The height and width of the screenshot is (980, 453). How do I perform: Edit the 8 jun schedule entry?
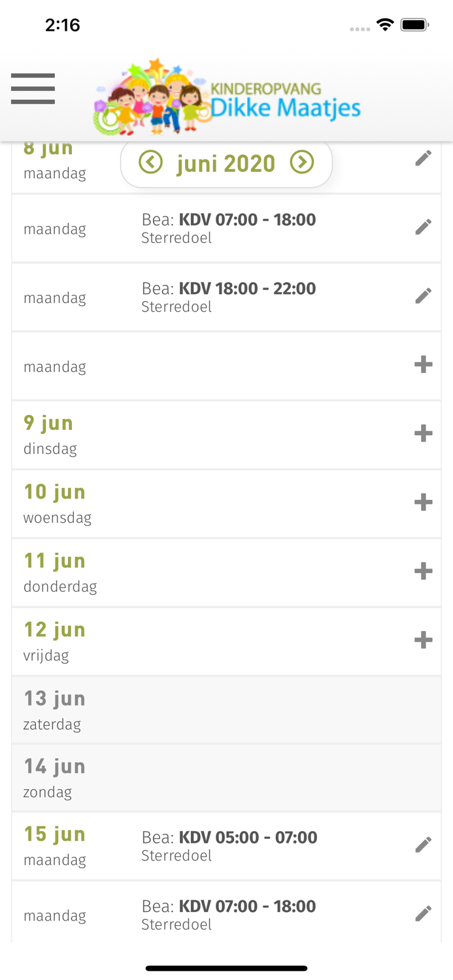coord(424,157)
